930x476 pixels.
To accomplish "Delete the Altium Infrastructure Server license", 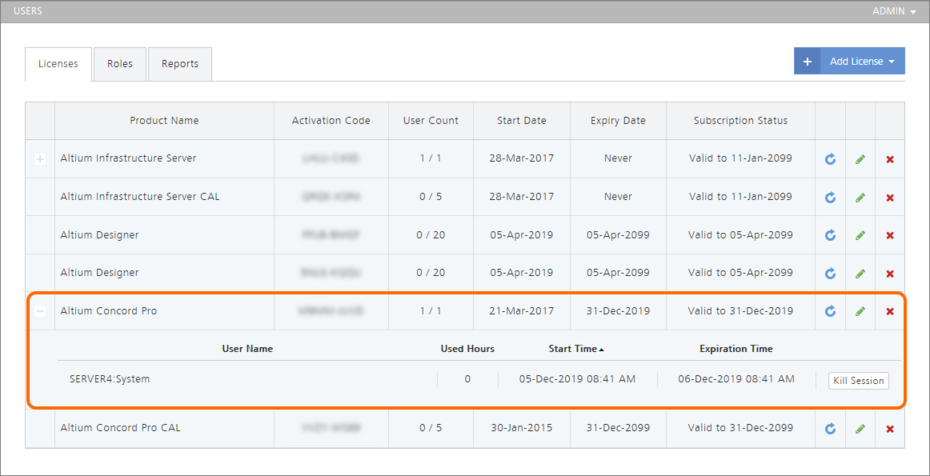I will [x=890, y=159].
